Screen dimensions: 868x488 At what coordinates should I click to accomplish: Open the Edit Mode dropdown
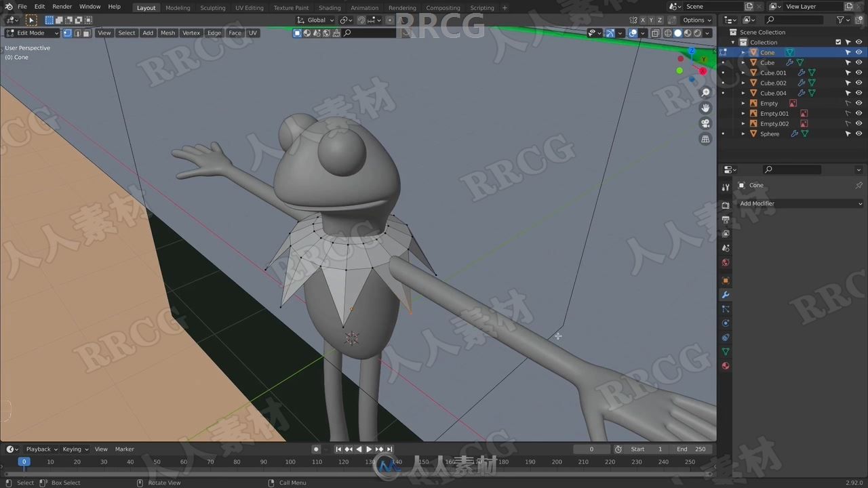tap(33, 33)
